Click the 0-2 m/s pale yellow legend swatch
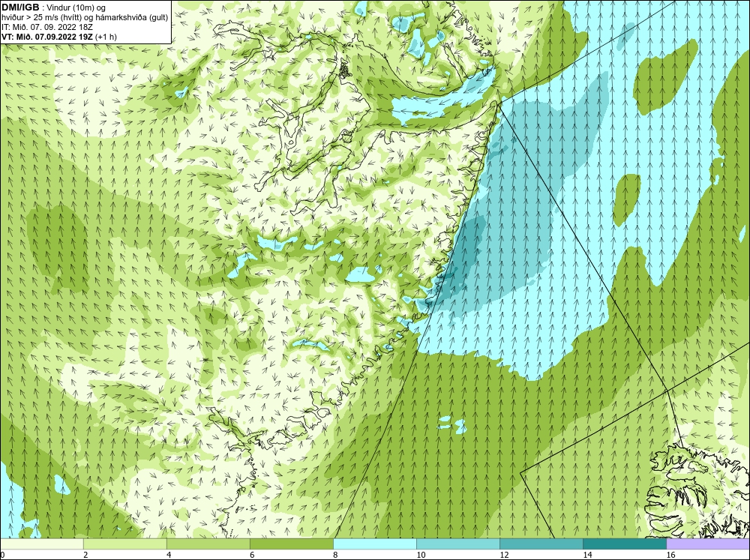The height and width of the screenshot is (560, 750). 41,544
